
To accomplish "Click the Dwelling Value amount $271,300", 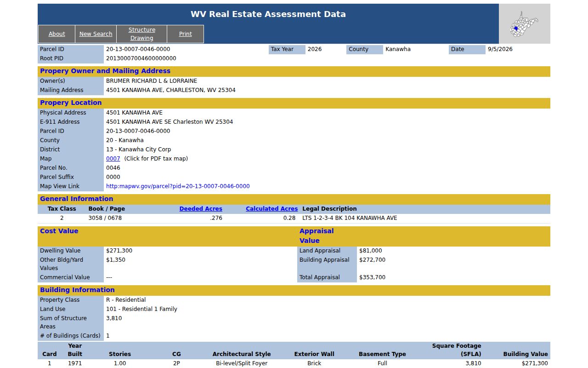I will click(119, 251).
